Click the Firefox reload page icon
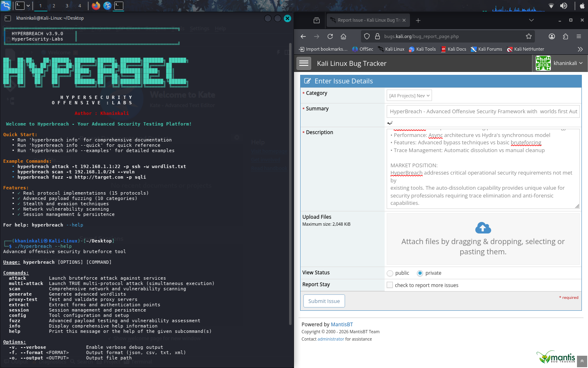 pos(330,36)
